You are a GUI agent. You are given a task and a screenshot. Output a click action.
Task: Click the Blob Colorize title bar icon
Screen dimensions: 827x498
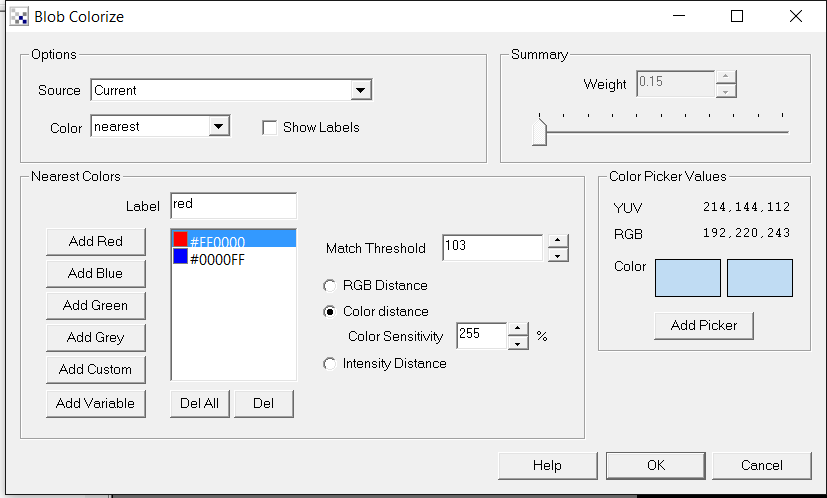19,16
